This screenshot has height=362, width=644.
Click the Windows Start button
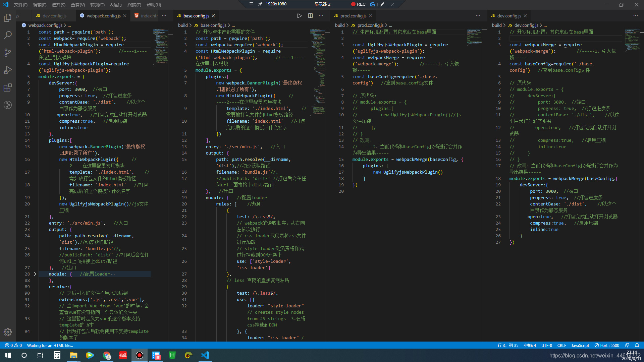tap(8, 355)
